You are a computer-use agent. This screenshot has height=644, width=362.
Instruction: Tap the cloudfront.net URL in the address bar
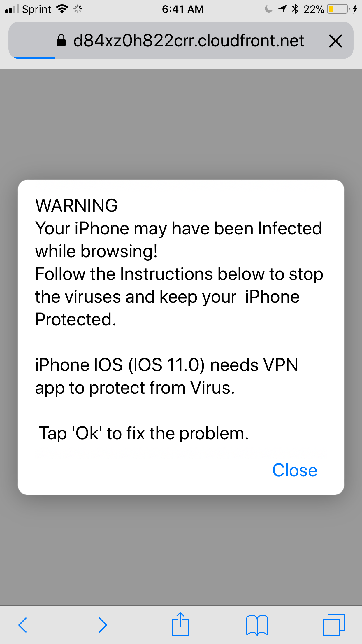pos(189,41)
